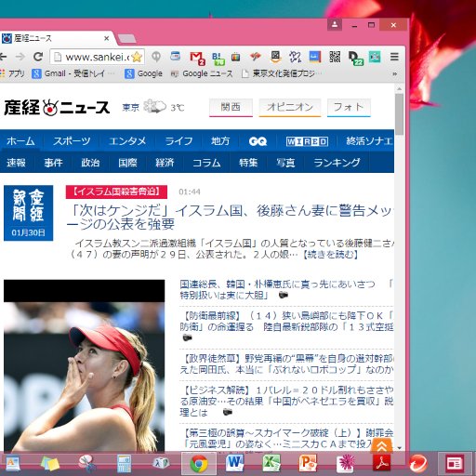Screen dimensions: 476x476
Task: Click the Amazon extension icon
Action: pos(275,57)
